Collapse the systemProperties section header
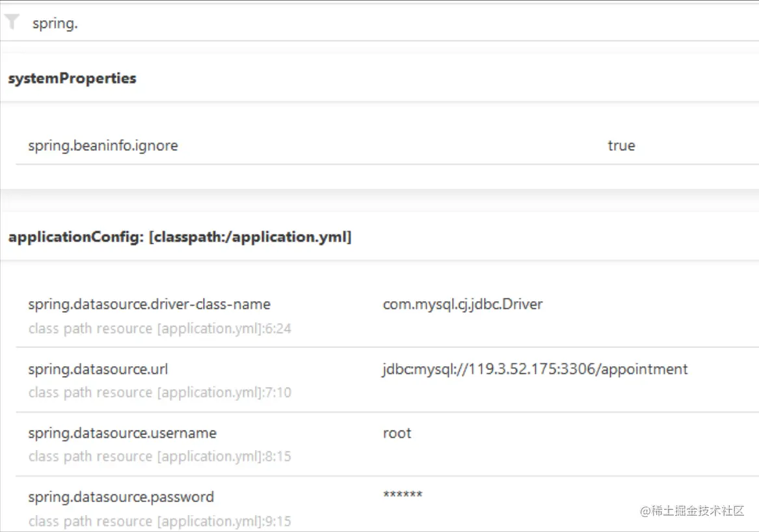The height and width of the screenshot is (532, 759). (72, 79)
